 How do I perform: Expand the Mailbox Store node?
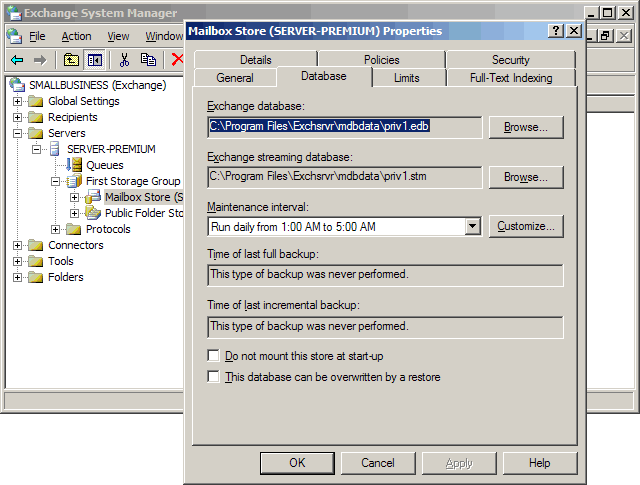(x=74, y=197)
